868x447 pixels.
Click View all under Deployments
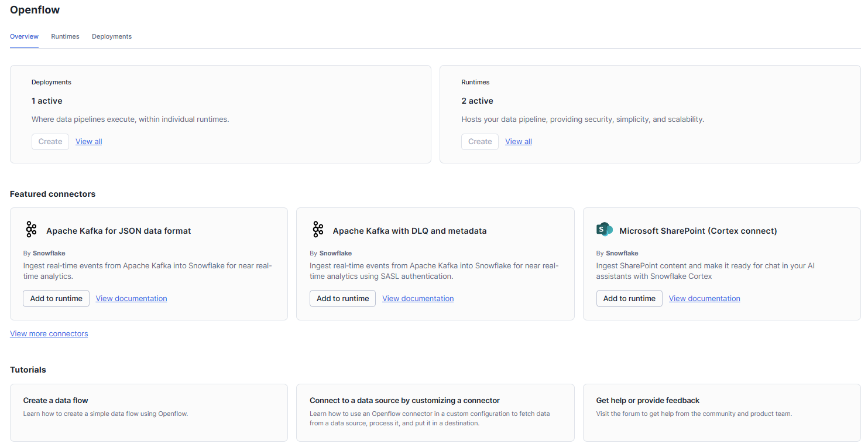point(88,141)
